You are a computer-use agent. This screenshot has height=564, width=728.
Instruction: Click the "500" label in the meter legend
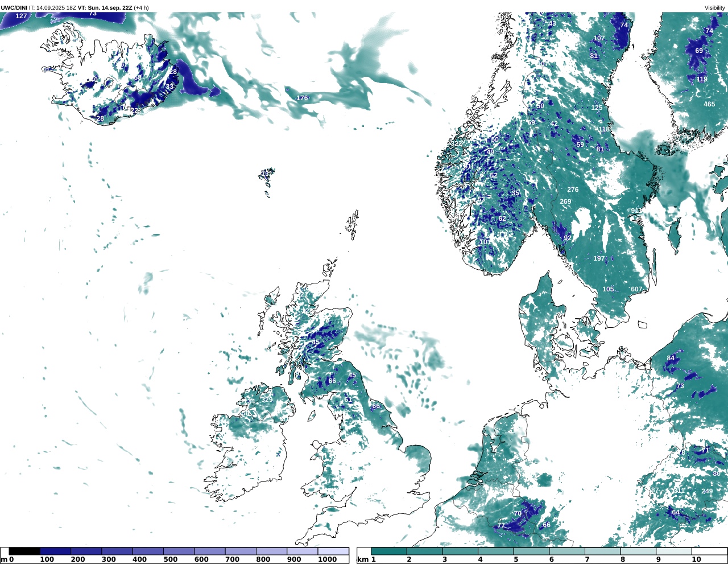[x=170, y=559]
